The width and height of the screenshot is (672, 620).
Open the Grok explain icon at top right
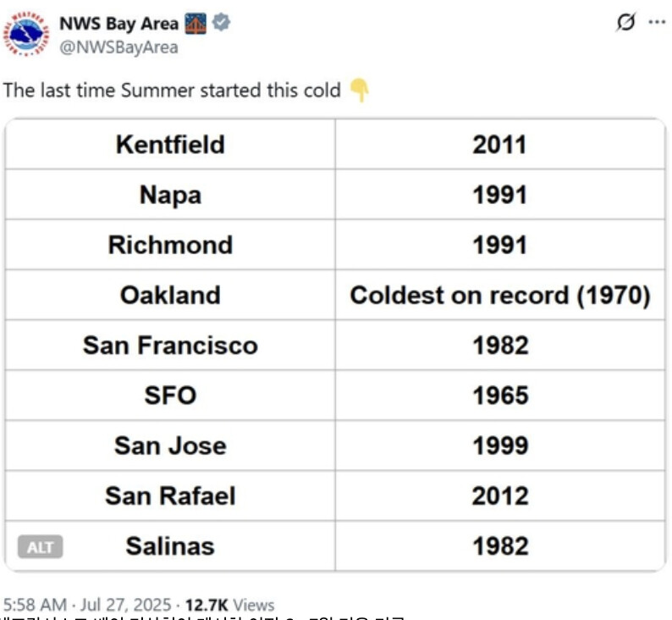[x=625, y=22]
